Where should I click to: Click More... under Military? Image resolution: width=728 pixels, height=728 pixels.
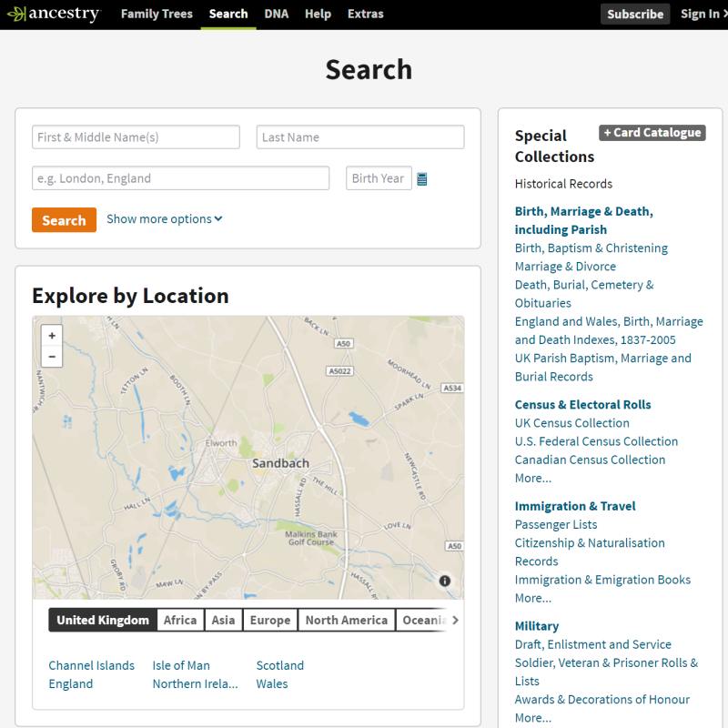coord(533,718)
